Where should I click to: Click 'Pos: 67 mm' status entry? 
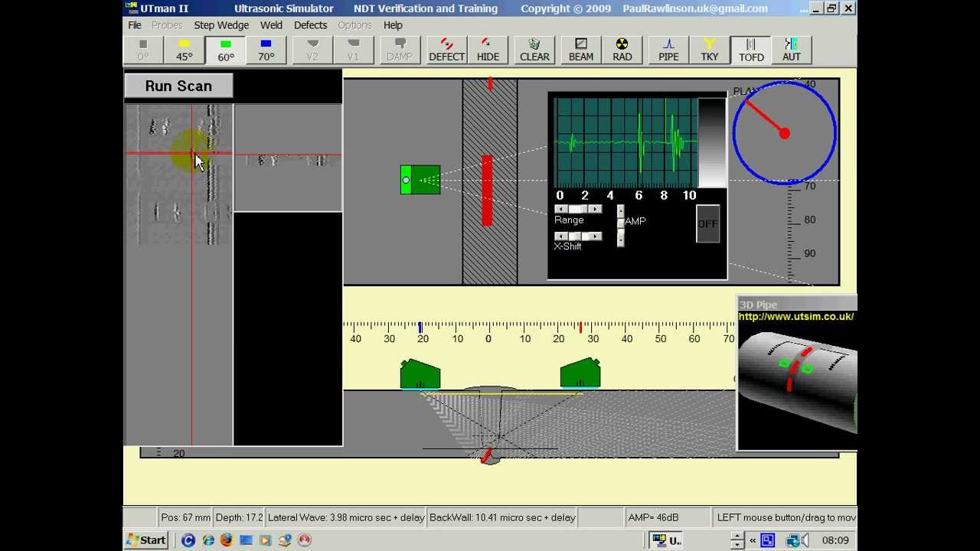point(185,517)
